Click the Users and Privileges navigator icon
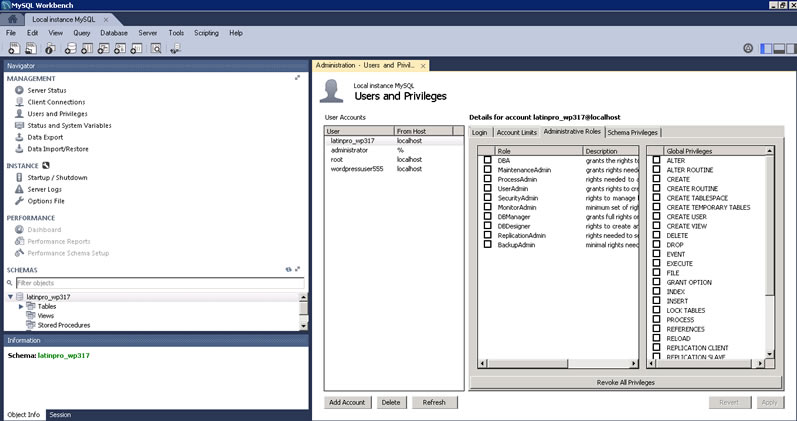797x421 pixels. tap(19, 113)
